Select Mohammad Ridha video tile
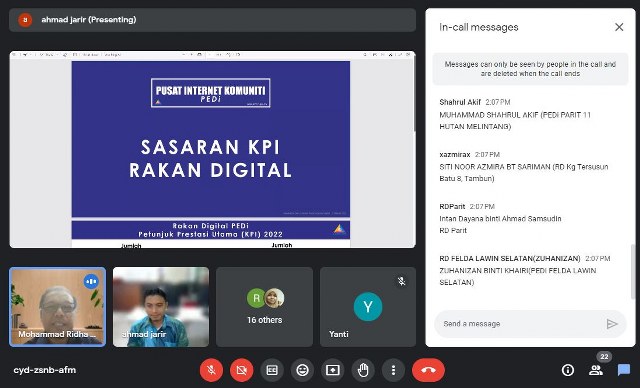The height and width of the screenshot is (388, 640). (58, 307)
